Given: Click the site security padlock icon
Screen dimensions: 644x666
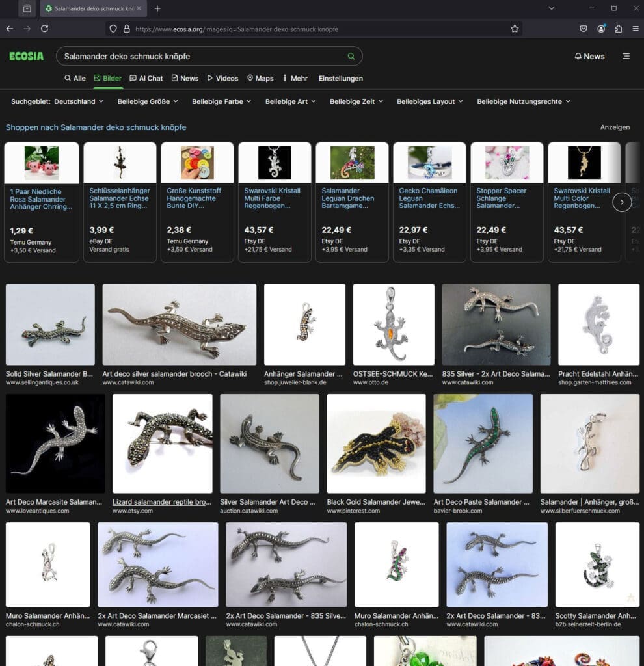Looking at the screenshot, I should pyautogui.click(x=127, y=29).
